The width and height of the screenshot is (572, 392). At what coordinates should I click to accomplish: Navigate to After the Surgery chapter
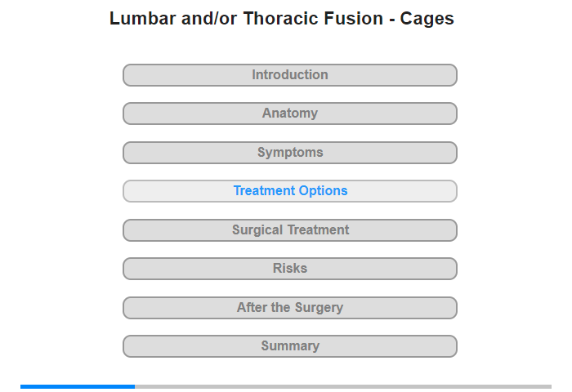(289, 308)
